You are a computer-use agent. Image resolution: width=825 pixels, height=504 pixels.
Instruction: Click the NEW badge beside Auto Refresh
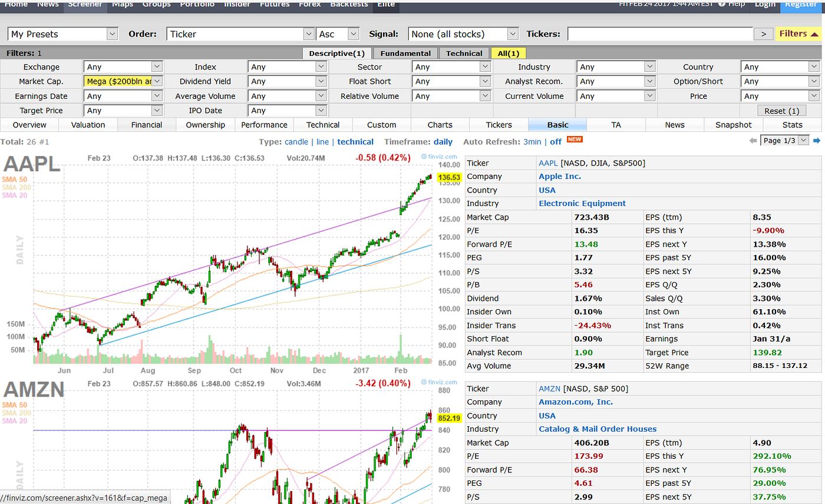pos(575,140)
